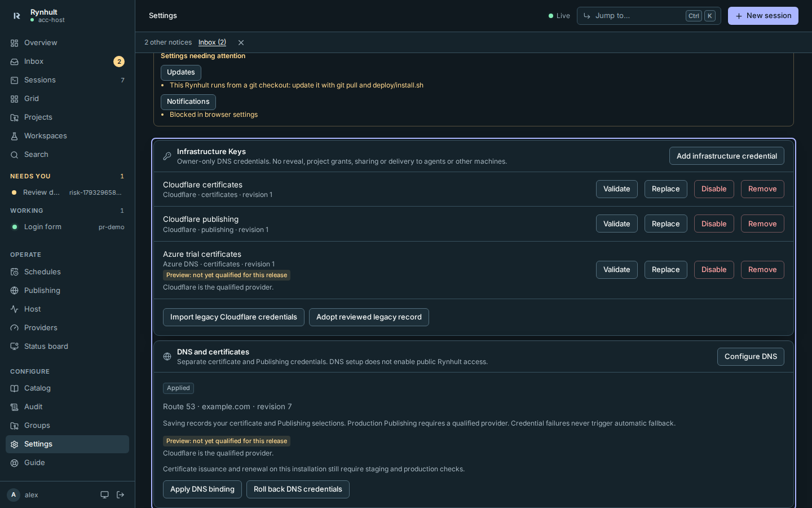Open the Audit page
The width and height of the screenshot is (812, 508).
(x=67, y=407)
